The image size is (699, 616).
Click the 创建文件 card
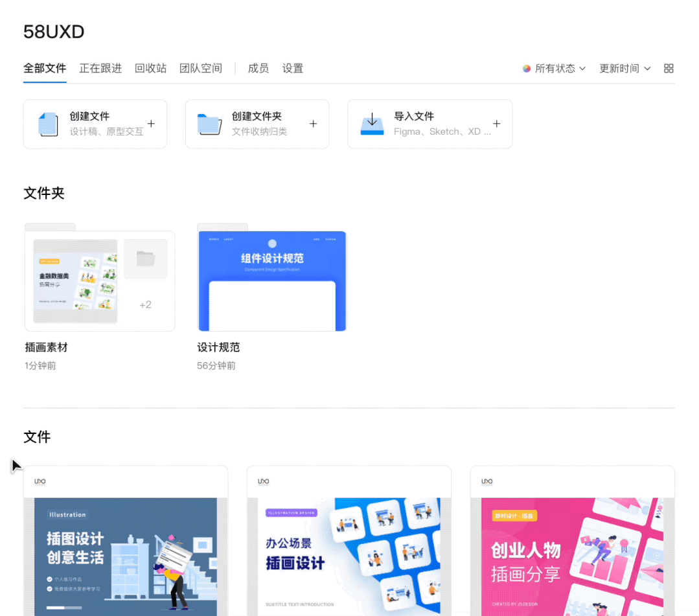[x=95, y=124]
